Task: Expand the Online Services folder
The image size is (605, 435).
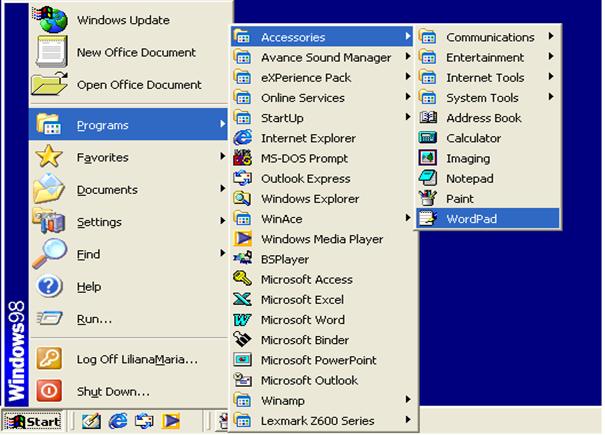Action: pyautogui.click(x=302, y=98)
